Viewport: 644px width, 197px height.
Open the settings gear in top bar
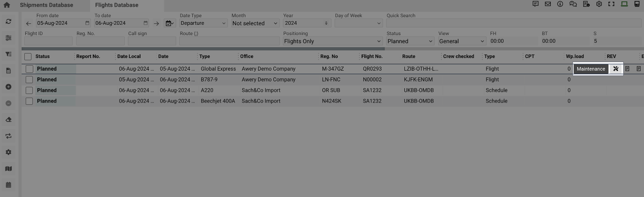(599, 4)
